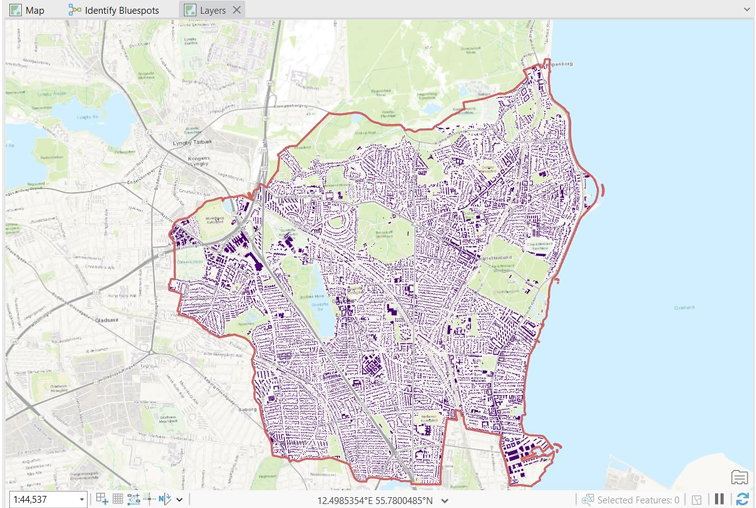Expand the coordinate display units dropdown
The image size is (756, 508).
445,501
